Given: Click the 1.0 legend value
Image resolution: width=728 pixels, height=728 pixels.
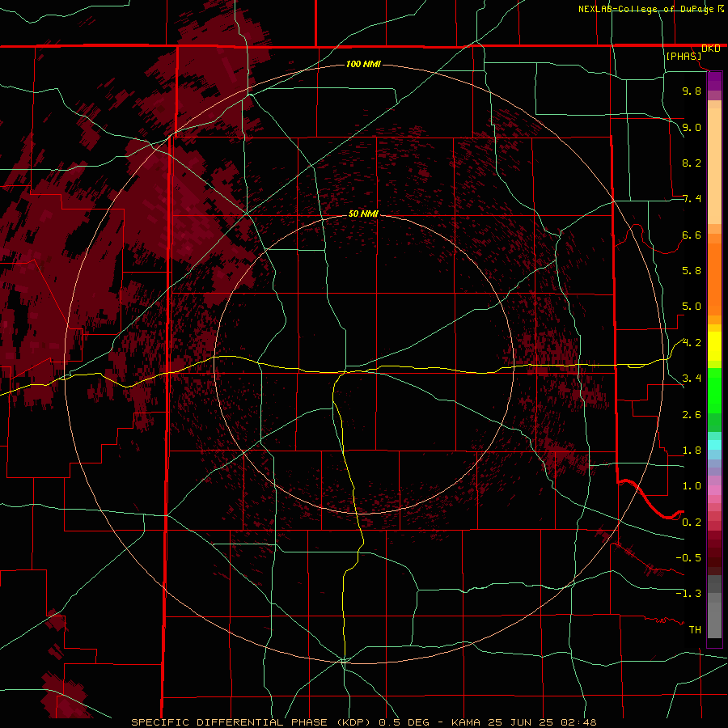Looking at the screenshot, I should click(692, 486).
